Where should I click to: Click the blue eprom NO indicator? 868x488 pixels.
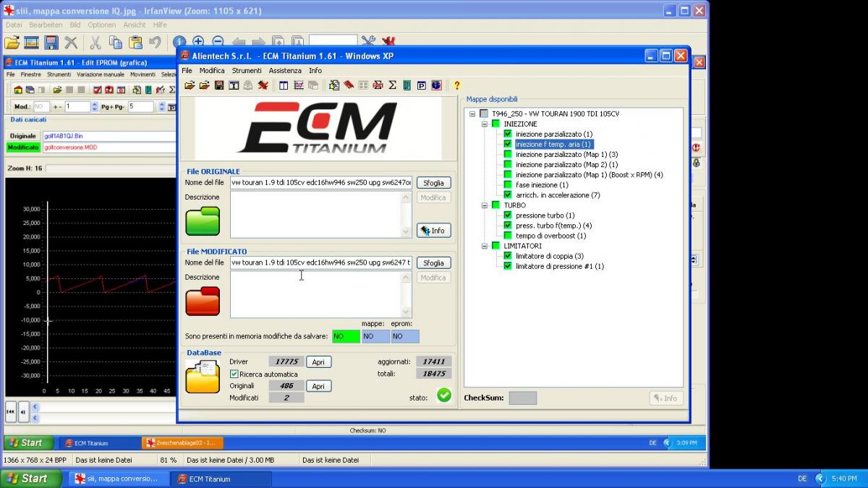tap(405, 336)
